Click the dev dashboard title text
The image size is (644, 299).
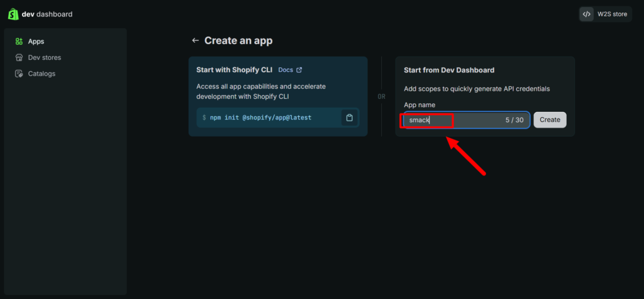tap(47, 14)
